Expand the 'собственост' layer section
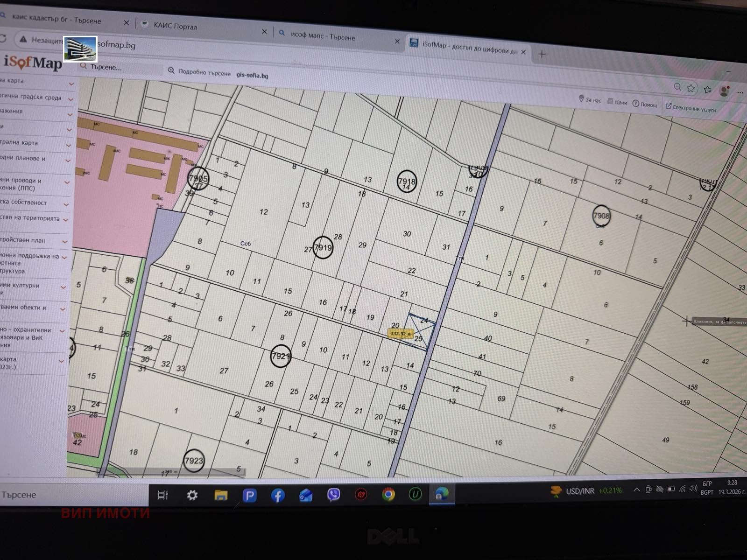747x560 pixels. pyautogui.click(x=66, y=204)
